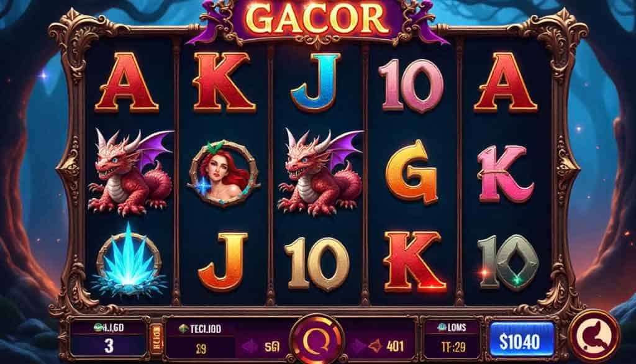This screenshot has width=636, height=364.
Task: Click the blue $10.40 balance button
Action: click(522, 341)
